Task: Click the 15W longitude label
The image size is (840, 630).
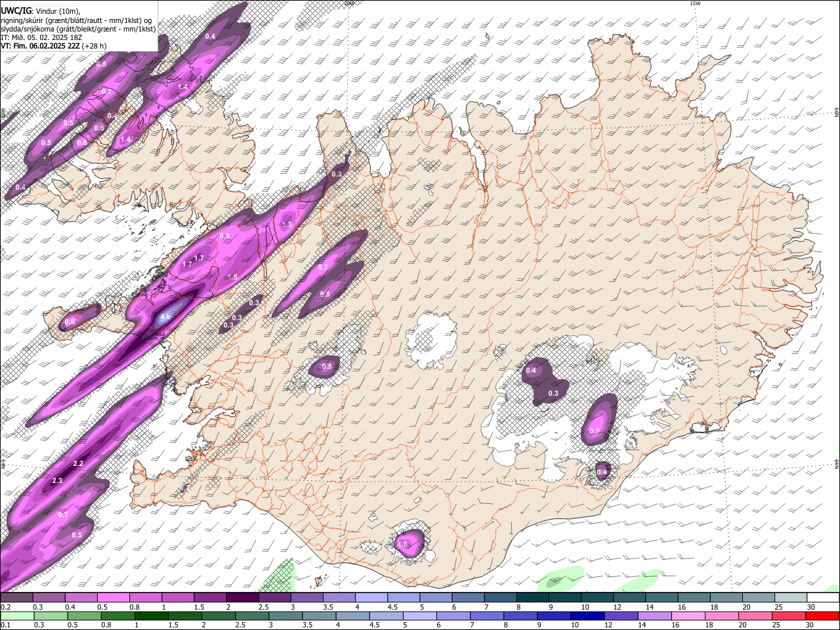Action: 696,3
